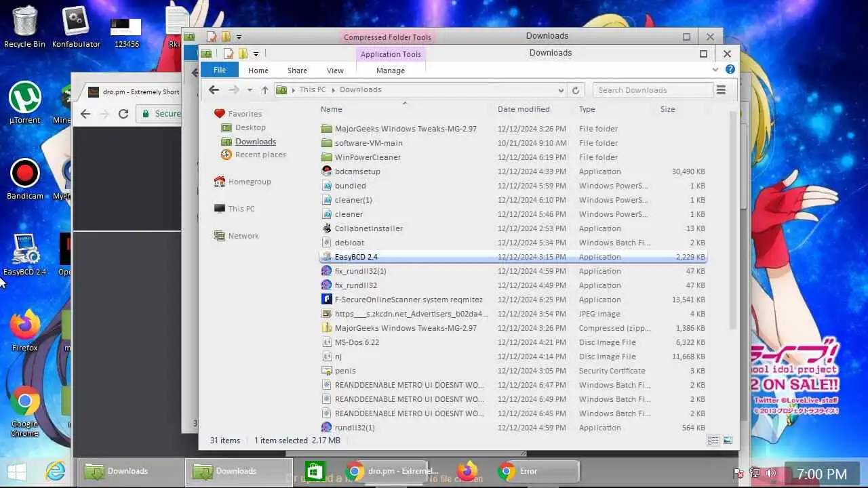Select the Konfabulator desktop icon
This screenshot has width=868, height=488.
point(76,27)
